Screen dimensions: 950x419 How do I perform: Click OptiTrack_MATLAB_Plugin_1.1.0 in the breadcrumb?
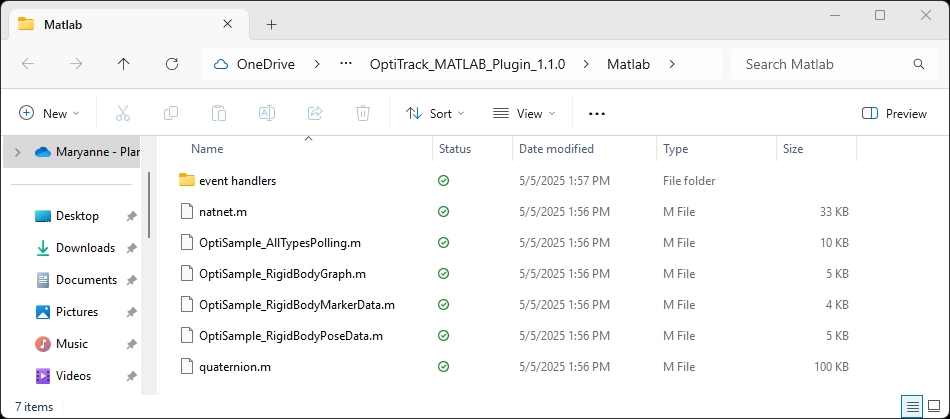click(x=480, y=64)
